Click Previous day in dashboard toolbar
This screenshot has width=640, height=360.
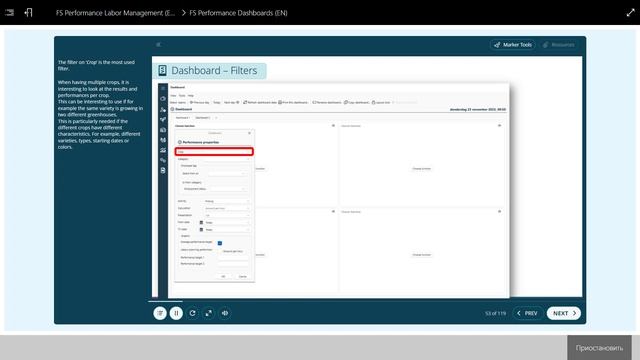(200, 102)
